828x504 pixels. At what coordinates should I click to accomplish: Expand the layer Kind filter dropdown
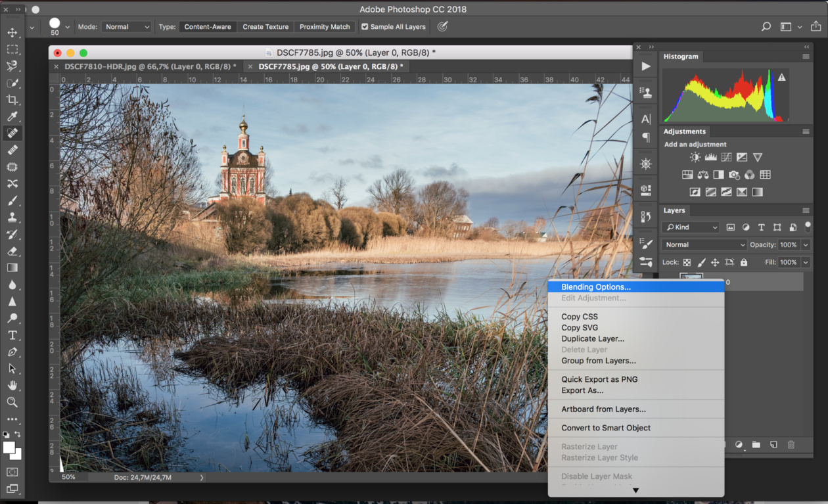[x=691, y=227]
